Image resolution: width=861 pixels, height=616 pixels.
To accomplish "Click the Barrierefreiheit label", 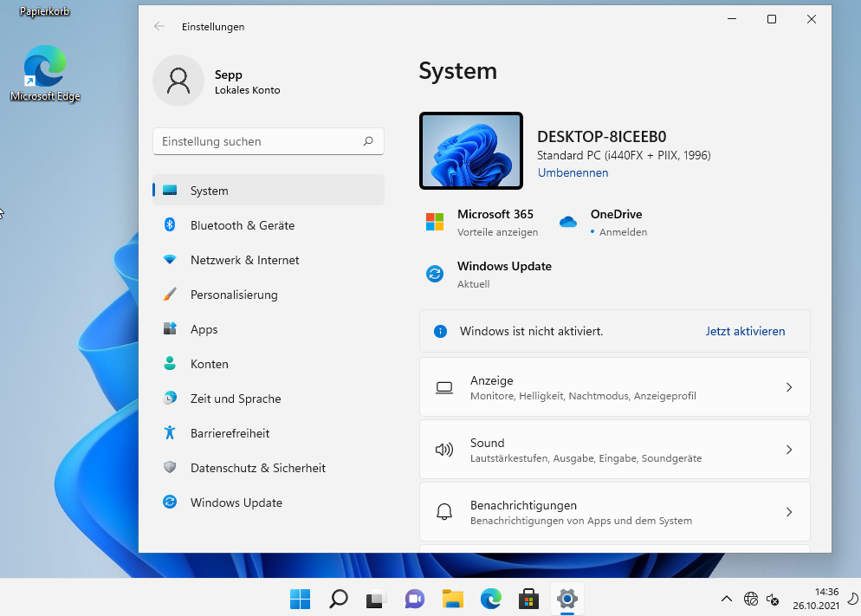I will (230, 433).
